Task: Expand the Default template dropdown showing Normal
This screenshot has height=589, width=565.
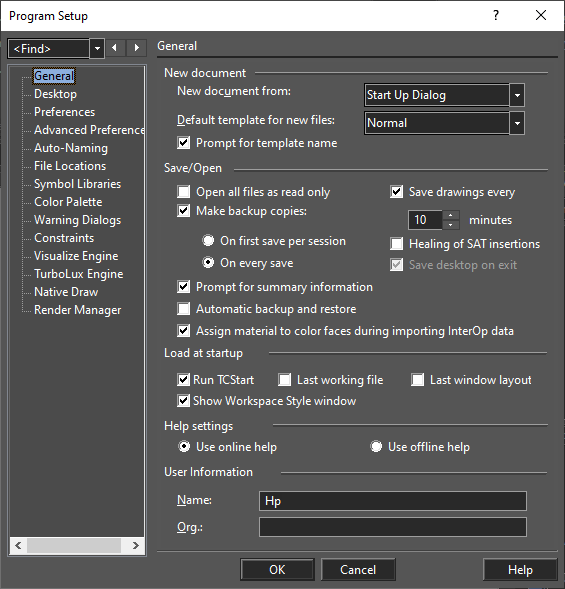Action: (x=517, y=123)
